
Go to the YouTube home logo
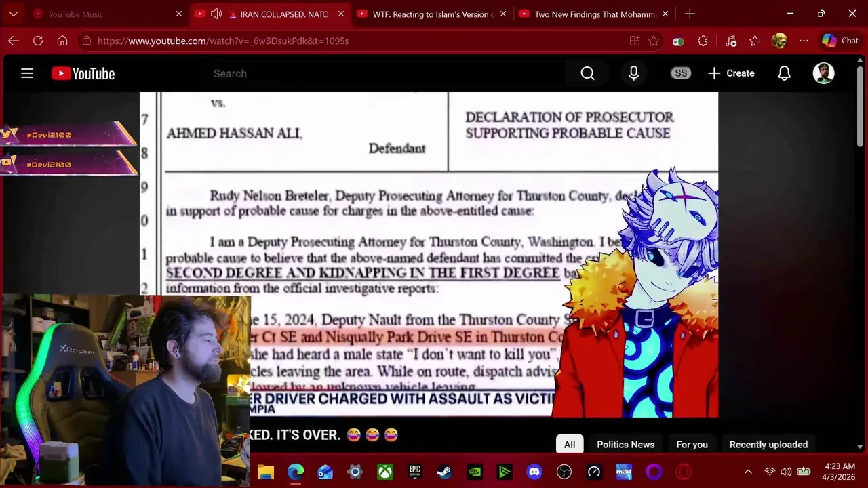coord(83,73)
